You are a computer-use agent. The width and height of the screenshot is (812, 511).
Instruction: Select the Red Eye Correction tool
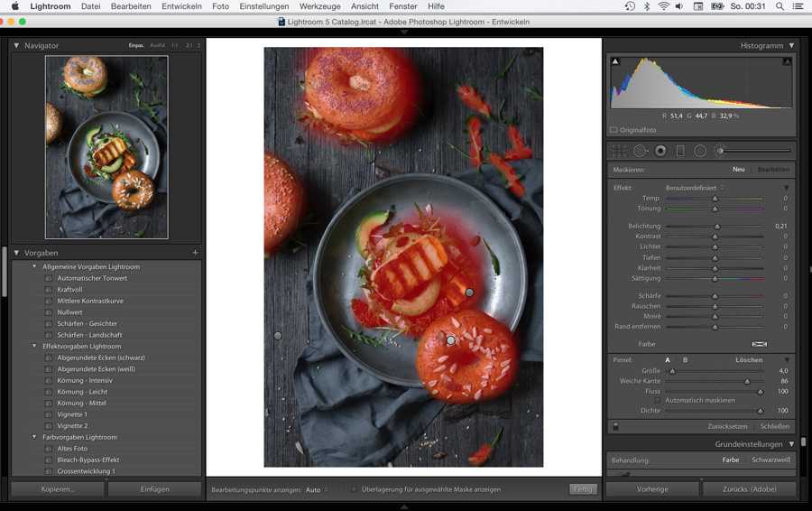tap(660, 151)
